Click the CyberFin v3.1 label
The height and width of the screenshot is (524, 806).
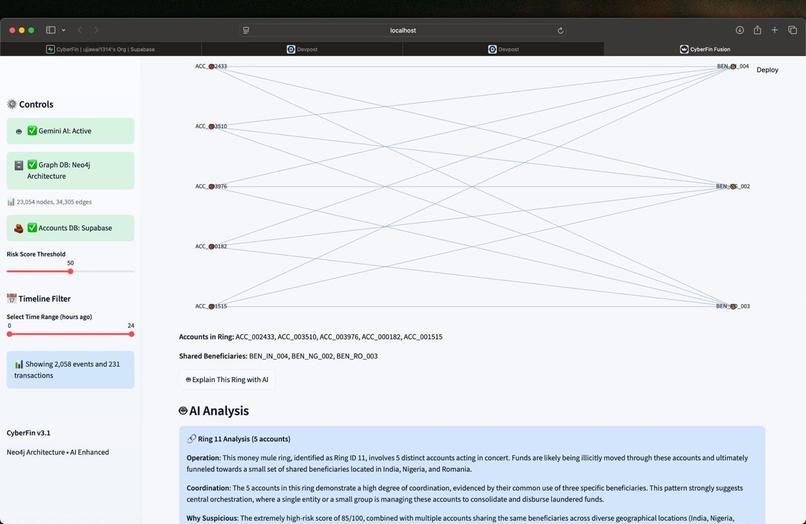pos(28,433)
